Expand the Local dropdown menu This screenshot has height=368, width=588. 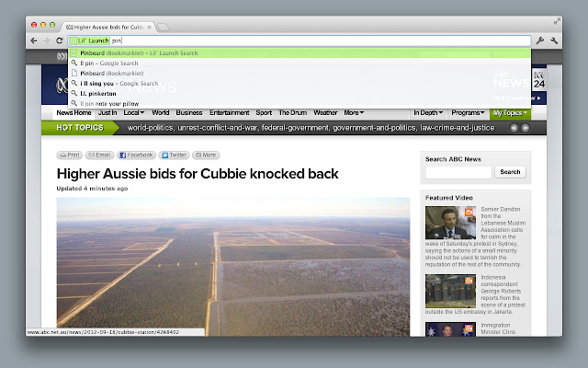(134, 112)
